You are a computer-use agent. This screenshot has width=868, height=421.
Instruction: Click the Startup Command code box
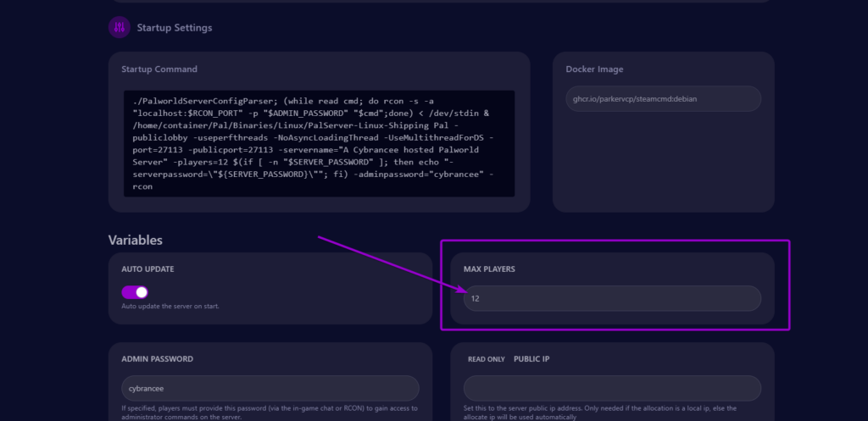[319, 143]
